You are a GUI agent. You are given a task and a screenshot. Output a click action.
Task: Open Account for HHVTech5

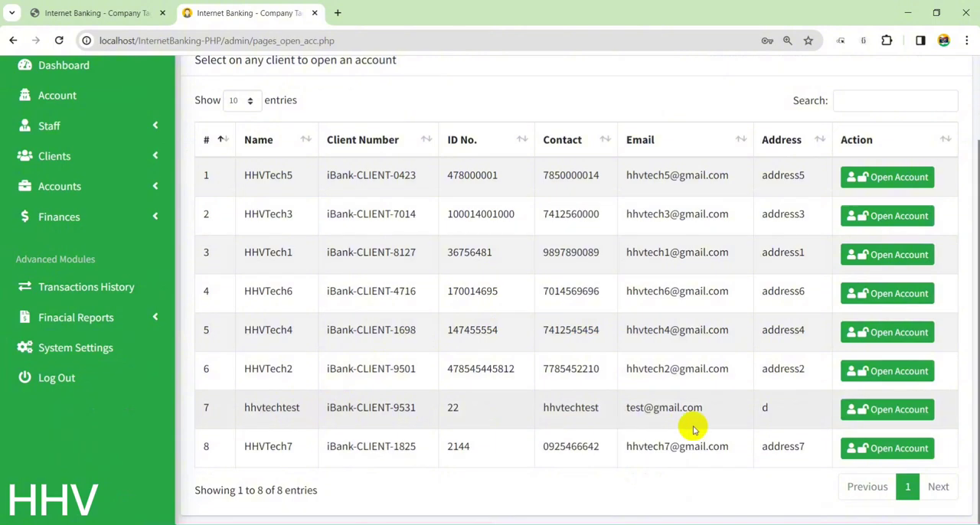(x=887, y=177)
